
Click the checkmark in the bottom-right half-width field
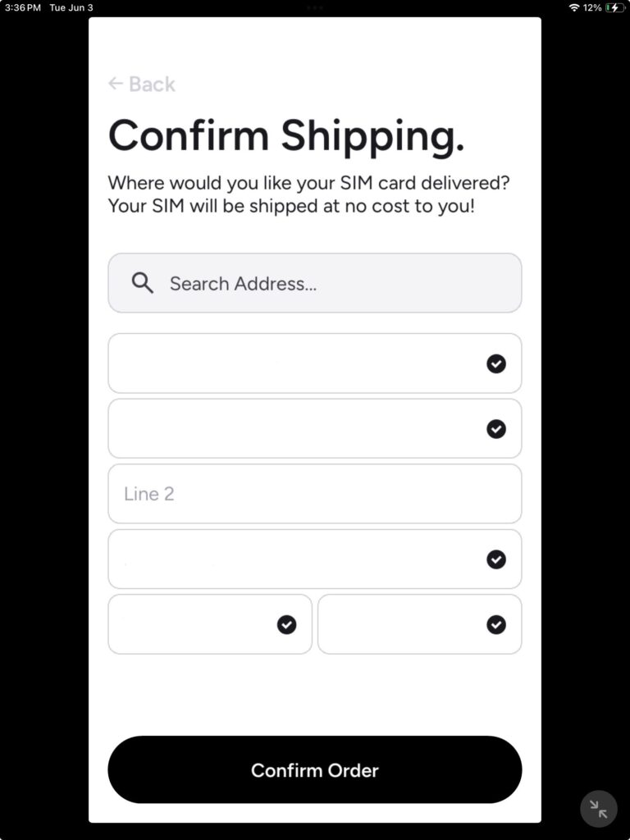496,625
